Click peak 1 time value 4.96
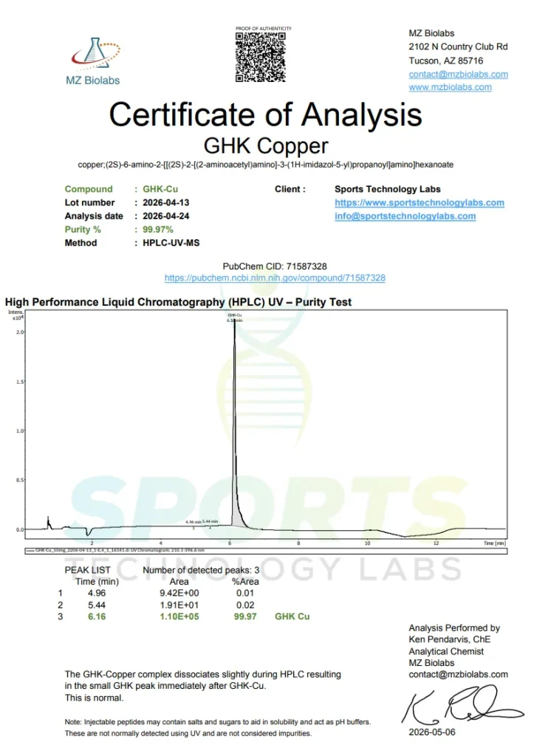 pyautogui.click(x=97, y=593)
